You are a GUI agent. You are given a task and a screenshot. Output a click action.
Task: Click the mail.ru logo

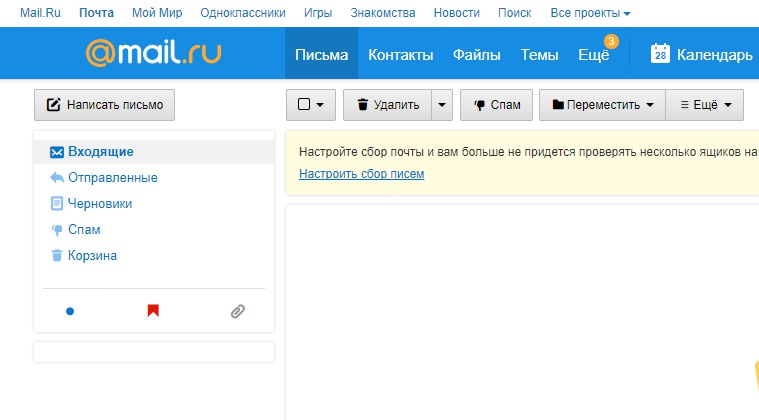point(153,53)
